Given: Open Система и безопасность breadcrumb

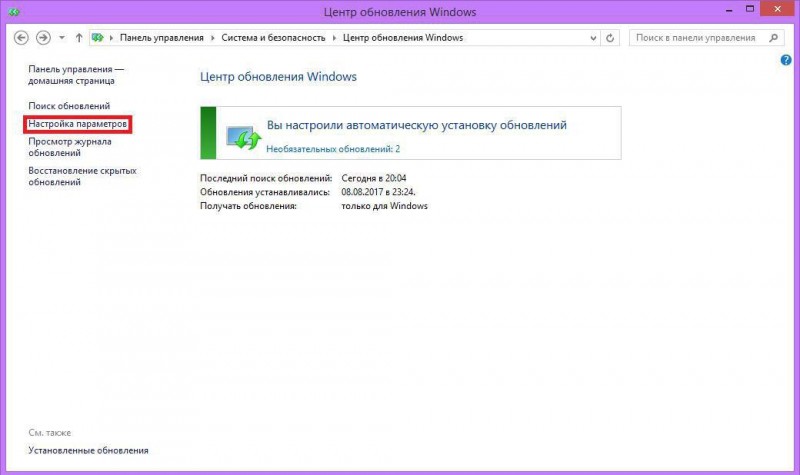Looking at the screenshot, I should coord(273,38).
